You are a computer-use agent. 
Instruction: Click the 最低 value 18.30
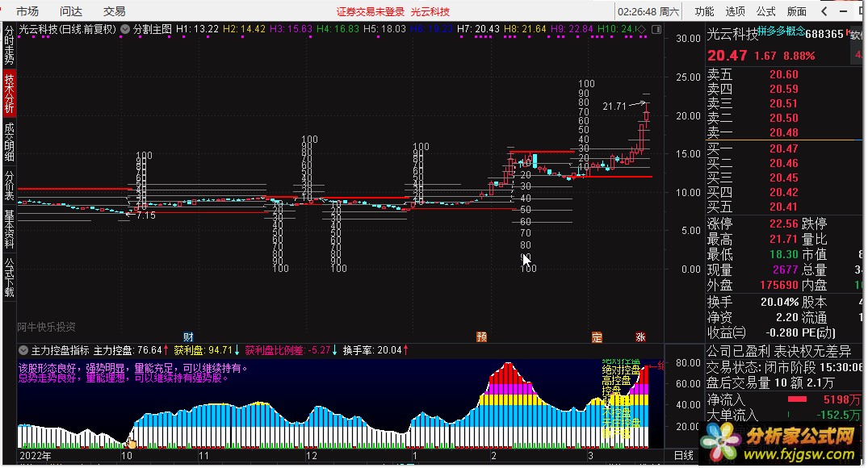783,254
